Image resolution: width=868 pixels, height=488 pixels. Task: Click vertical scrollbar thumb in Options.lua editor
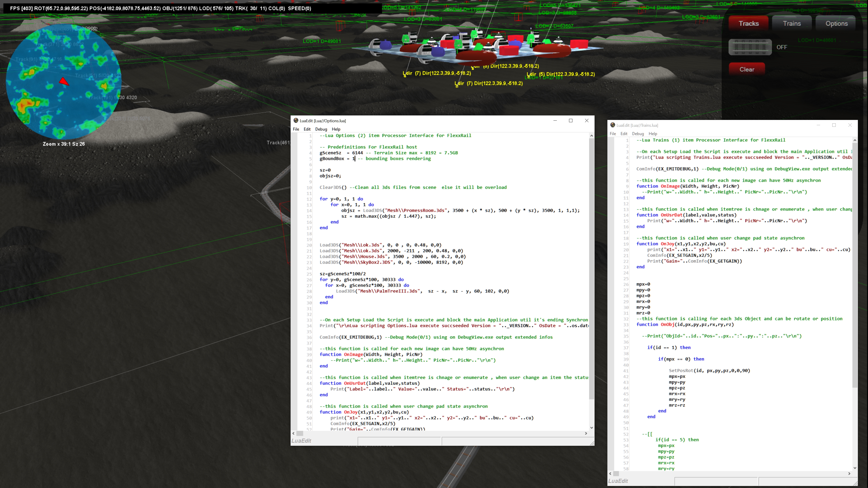pyautogui.click(x=591, y=269)
